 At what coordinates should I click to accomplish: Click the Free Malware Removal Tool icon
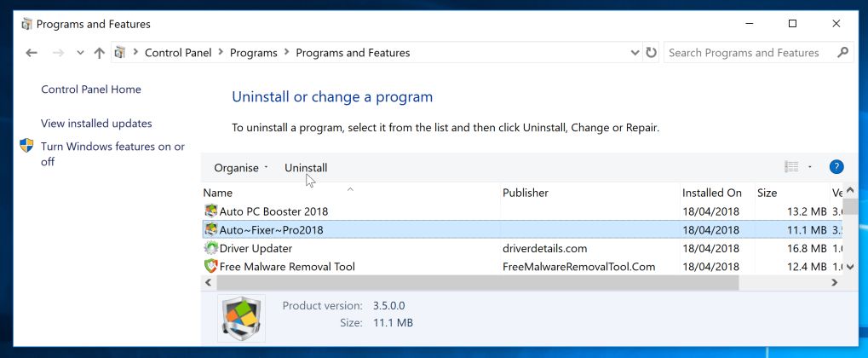pyautogui.click(x=211, y=266)
